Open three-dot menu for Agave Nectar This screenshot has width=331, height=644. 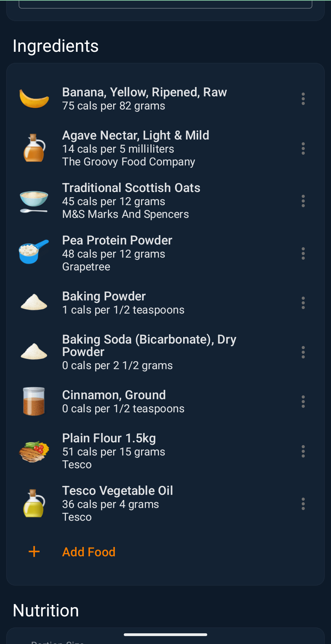click(303, 148)
